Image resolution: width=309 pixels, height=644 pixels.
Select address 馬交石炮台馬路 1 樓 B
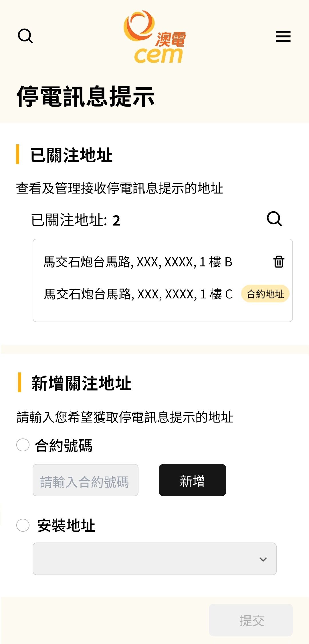[138, 262]
